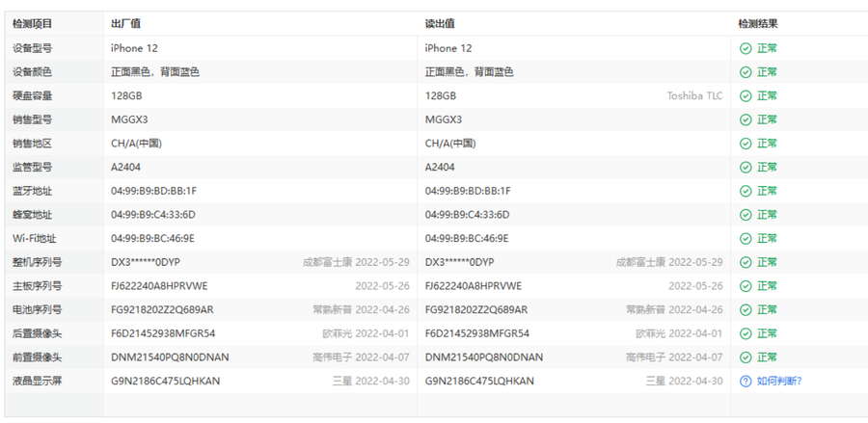Click the Toshiba TLC label in 硬盘容量 row
Viewport: 868px width, 423px height.
(x=694, y=96)
